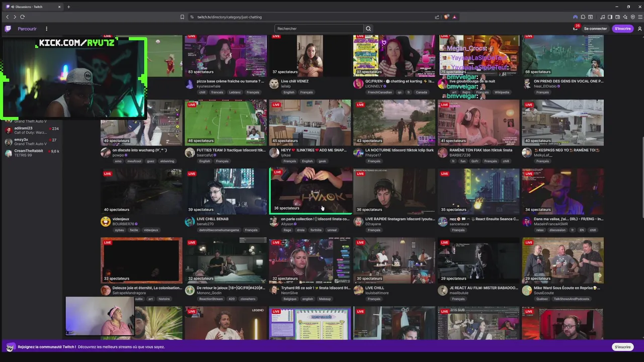Open SousEcoute channel avatar

click(x=527, y=290)
